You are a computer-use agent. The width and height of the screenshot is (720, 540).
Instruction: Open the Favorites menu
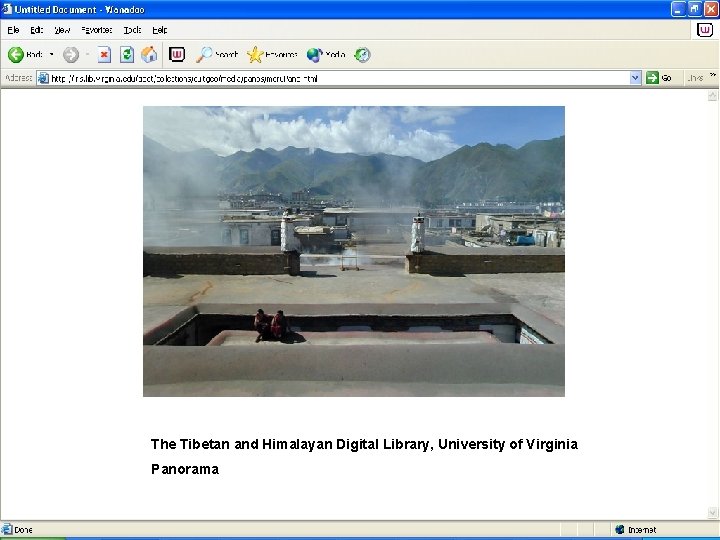coord(96,30)
